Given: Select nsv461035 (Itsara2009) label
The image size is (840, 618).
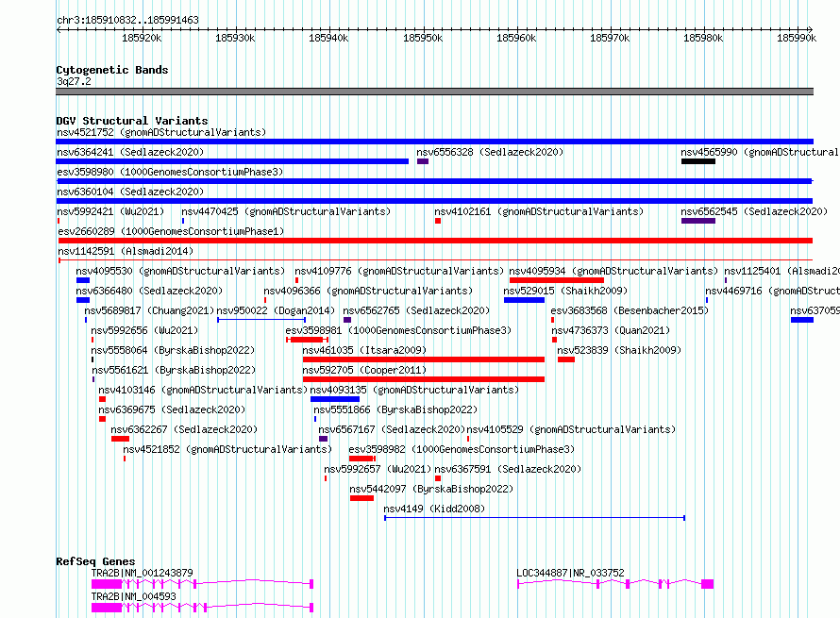Looking at the screenshot, I should click(x=364, y=350).
